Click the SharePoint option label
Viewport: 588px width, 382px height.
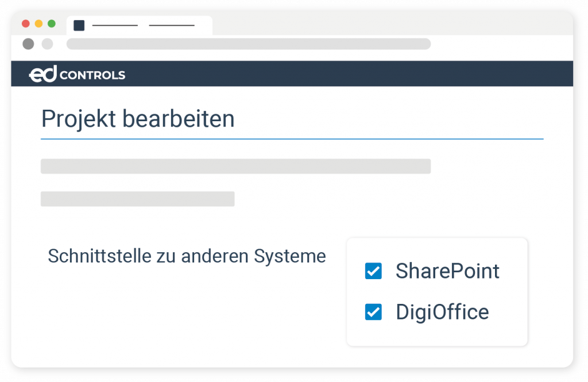(447, 271)
